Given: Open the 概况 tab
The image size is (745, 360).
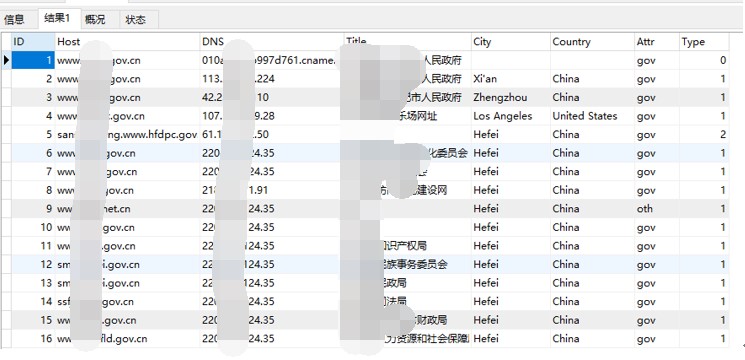Looking at the screenshot, I should pyautogui.click(x=96, y=20).
